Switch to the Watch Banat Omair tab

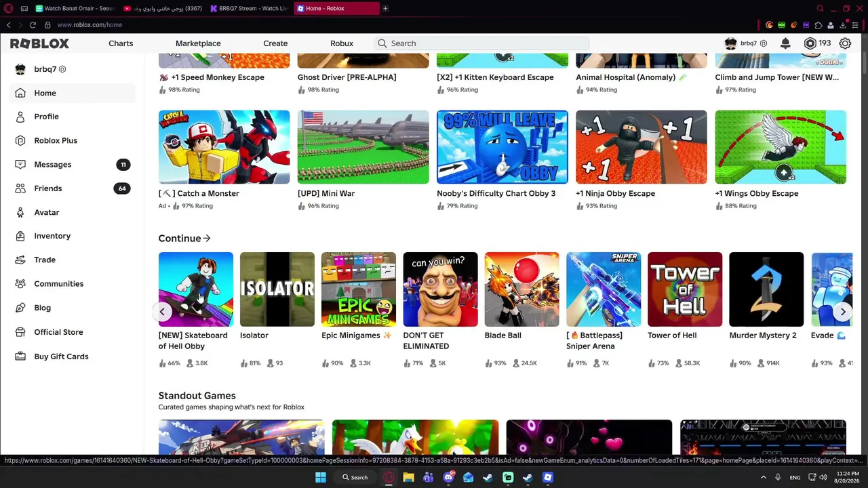click(75, 8)
